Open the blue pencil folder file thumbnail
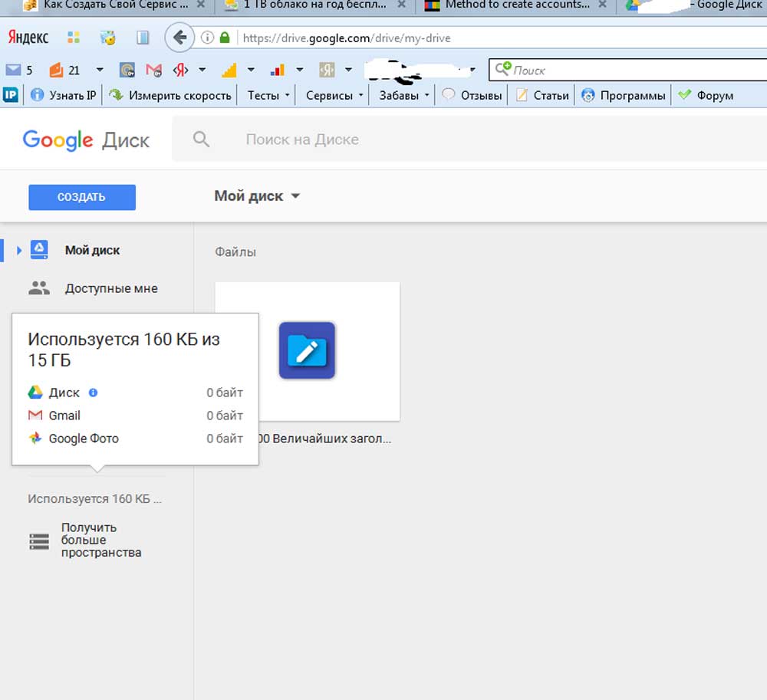The height and width of the screenshot is (700, 767). click(x=308, y=350)
